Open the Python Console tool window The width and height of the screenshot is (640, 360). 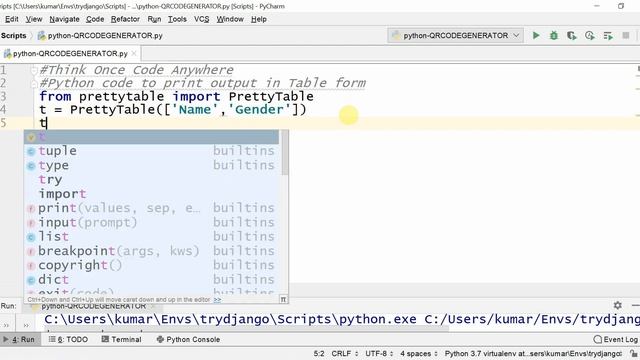click(188, 339)
